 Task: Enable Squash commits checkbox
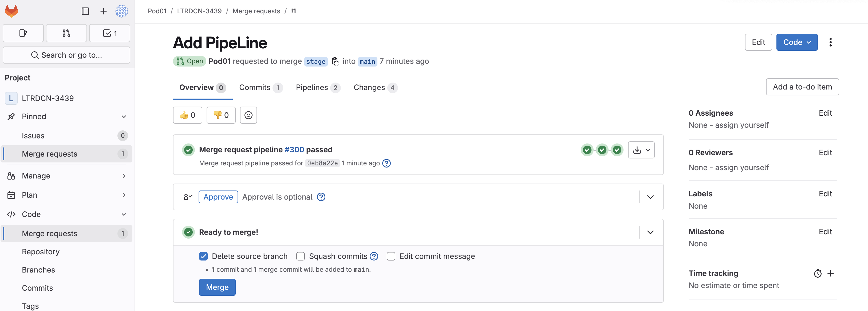tap(300, 256)
